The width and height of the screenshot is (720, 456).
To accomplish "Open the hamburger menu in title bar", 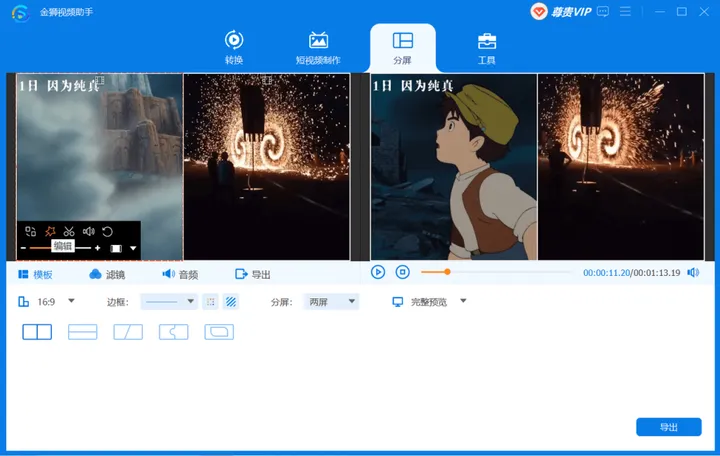I will coord(625,11).
